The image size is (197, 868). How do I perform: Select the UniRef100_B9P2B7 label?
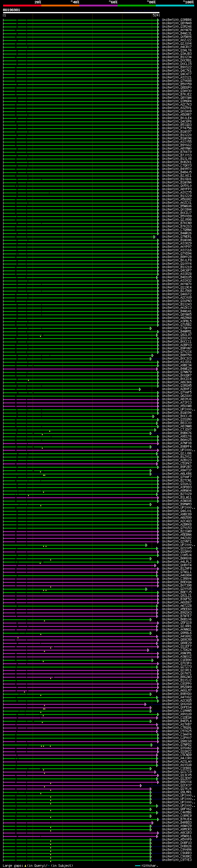click(x=177, y=467)
